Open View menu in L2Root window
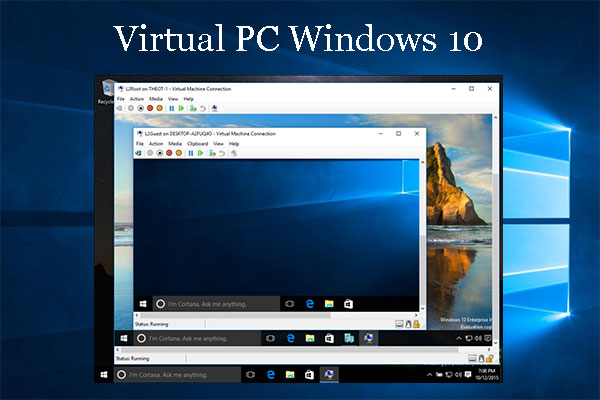Image resolution: width=600 pixels, height=400 pixels. click(173, 99)
